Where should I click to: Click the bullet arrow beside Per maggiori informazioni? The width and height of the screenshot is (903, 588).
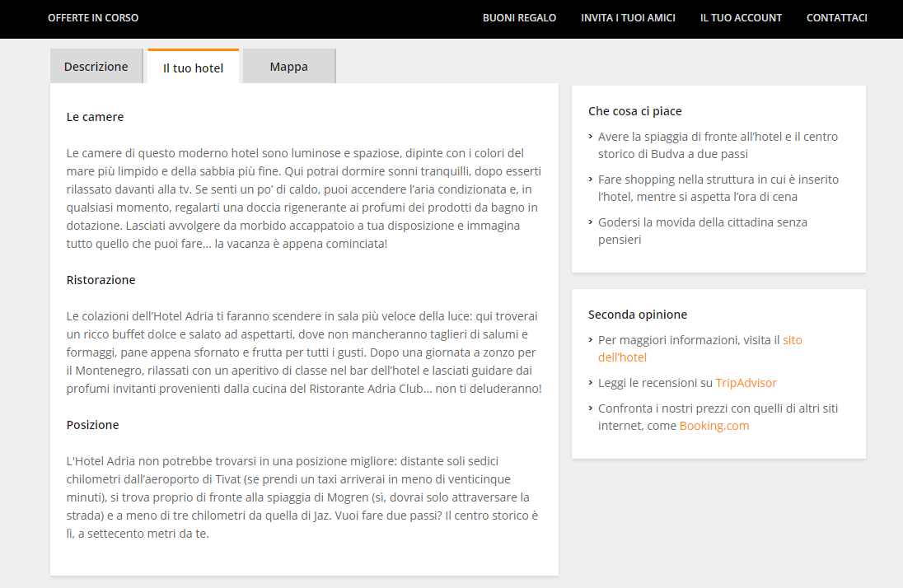click(591, 340)
